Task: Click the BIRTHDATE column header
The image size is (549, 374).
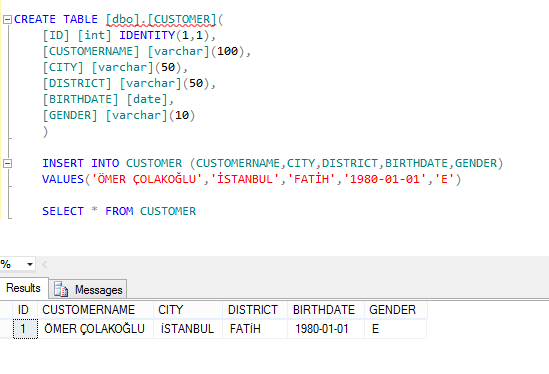Action: (326, 310)
